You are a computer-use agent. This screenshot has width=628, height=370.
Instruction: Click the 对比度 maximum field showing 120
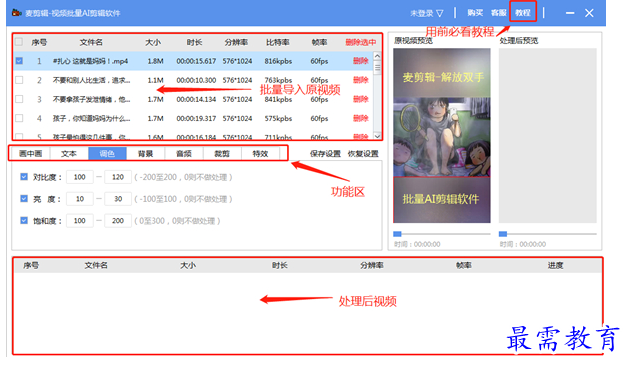118,177
